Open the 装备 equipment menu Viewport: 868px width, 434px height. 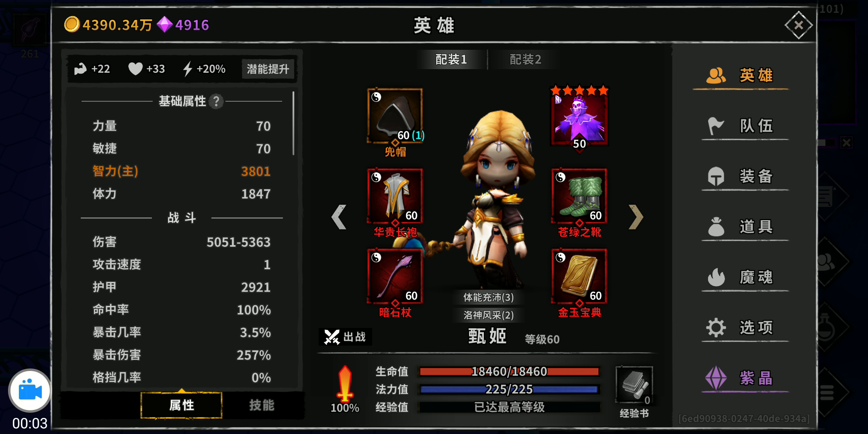745,176
